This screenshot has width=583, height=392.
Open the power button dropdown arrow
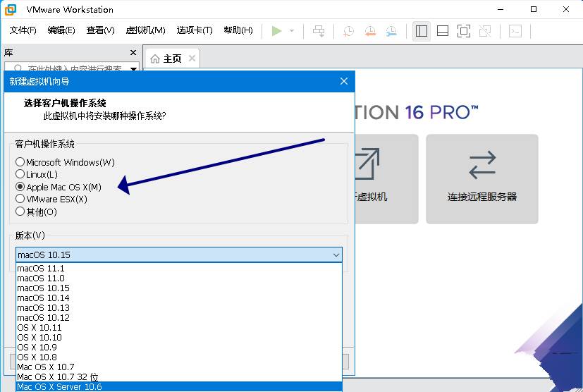pos(292,31)
